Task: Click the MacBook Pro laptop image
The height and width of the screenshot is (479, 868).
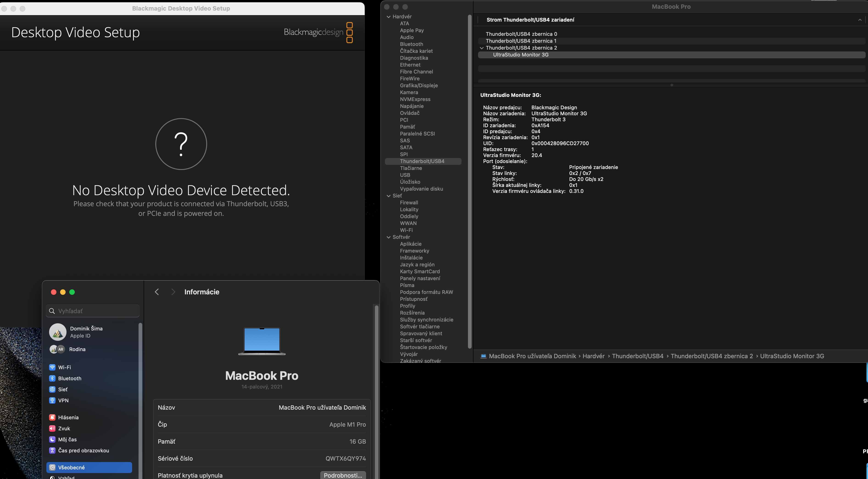Action: point(262,341)
